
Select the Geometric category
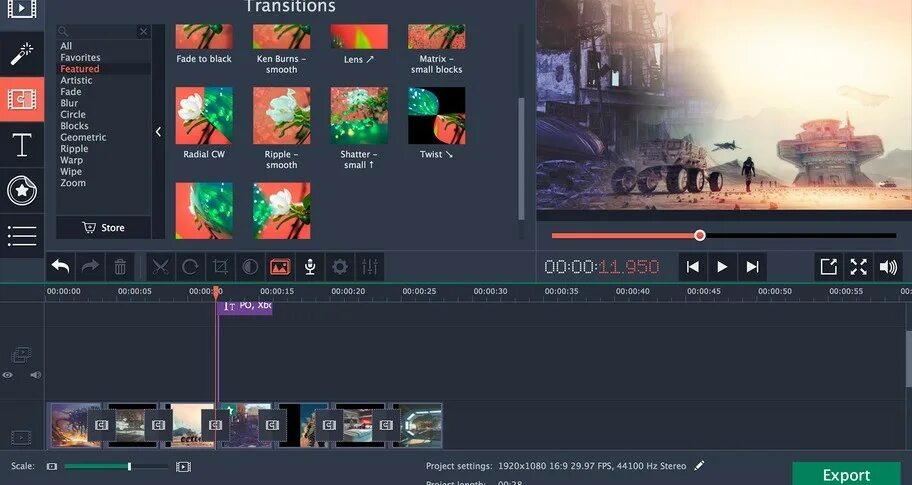(83, 137)
